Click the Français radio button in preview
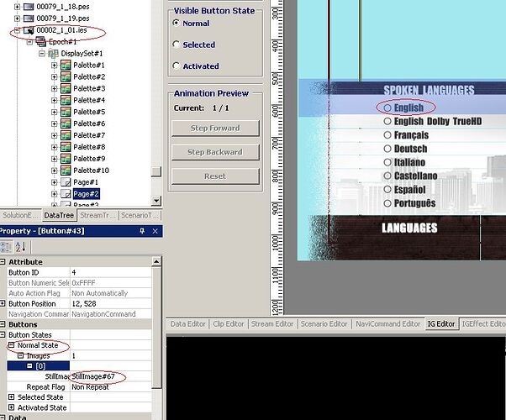Image resolution: width=506 pixels, height=420 pixels. coord(387,135)
